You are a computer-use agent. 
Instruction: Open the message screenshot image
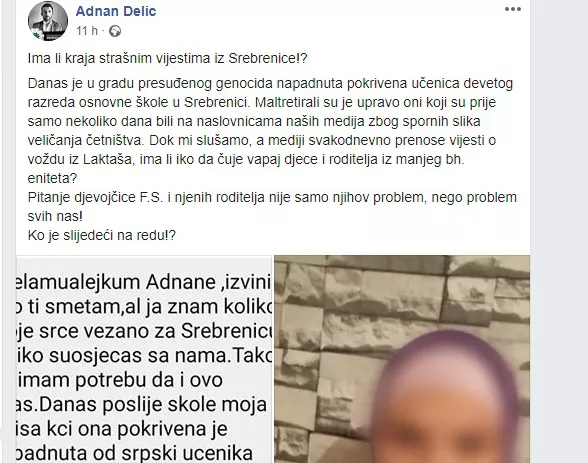[144, 359]
